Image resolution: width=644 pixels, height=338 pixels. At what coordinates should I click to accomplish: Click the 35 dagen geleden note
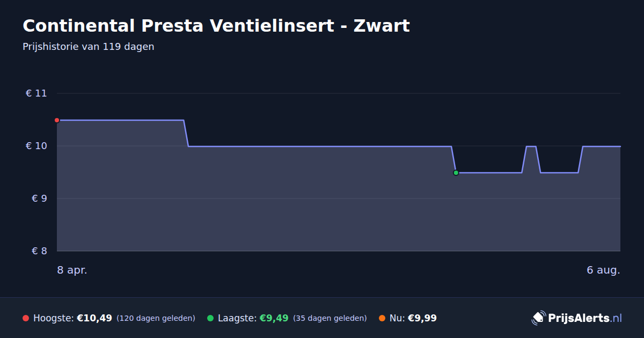330,318
